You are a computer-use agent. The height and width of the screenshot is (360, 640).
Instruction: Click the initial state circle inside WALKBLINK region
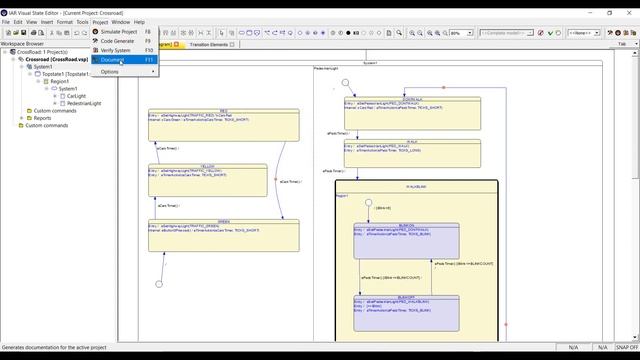coord(369,202)
